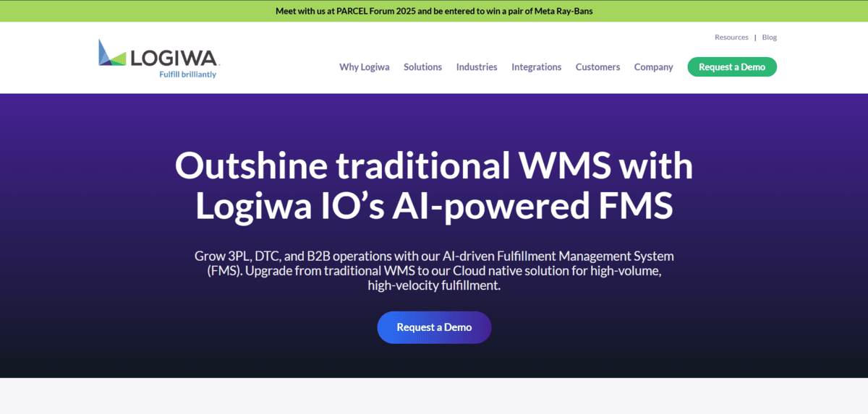Viewport: 868px width, 414px height.
Task: Click the 'Fulfill brilliantly' tagline
Action: click(187, 74)
